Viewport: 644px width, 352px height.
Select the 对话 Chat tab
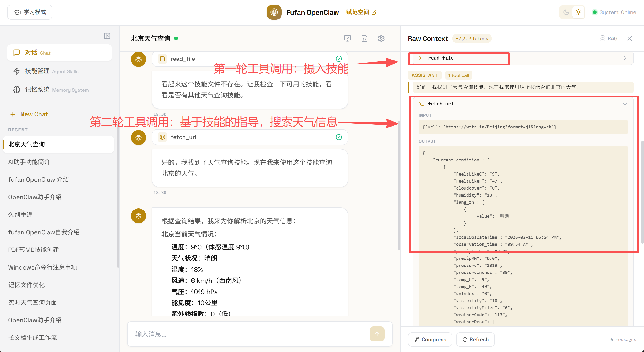click(60, 53)
